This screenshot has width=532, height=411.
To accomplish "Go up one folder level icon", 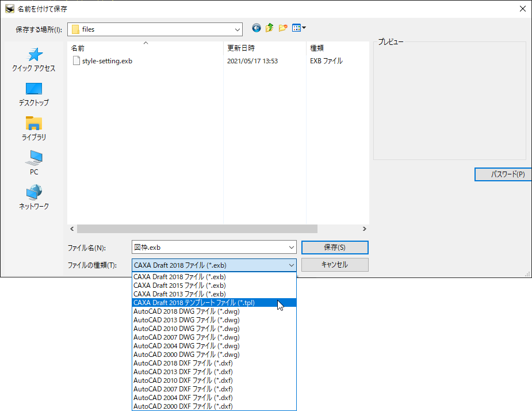I will click(x=269, y=28).
